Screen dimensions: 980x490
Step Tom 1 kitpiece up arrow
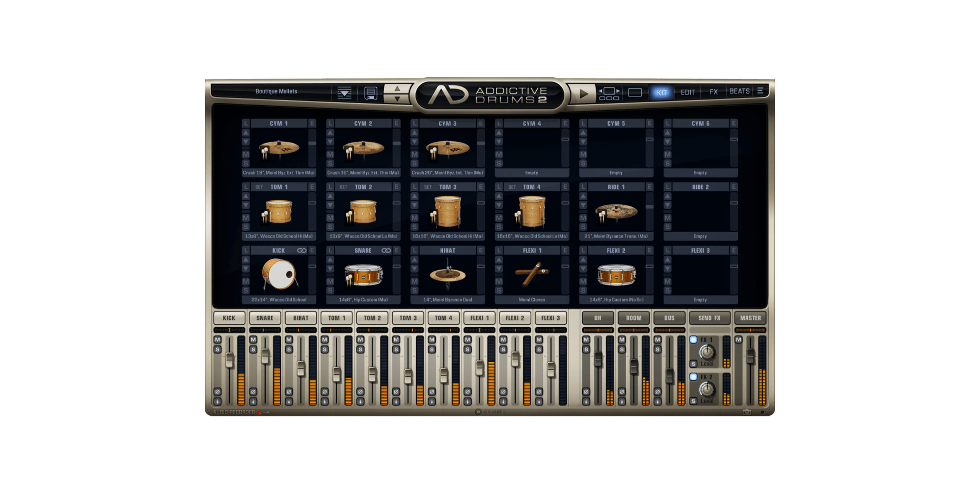point(246,196)
